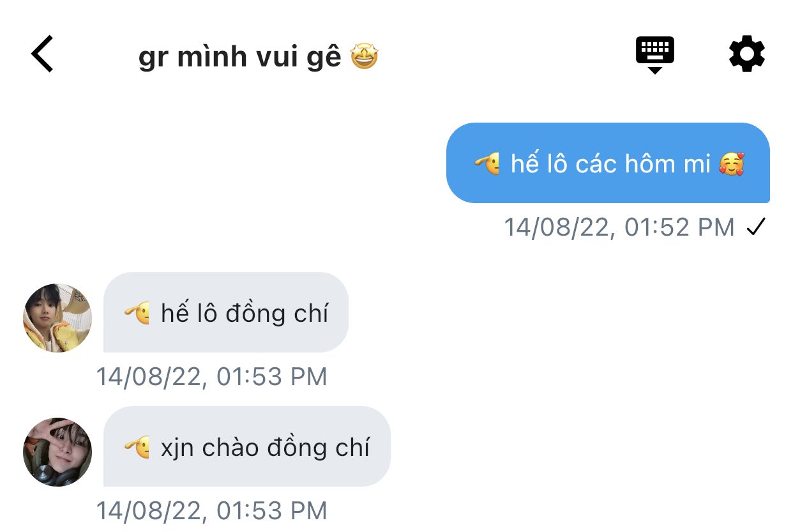Tap salute emoji in "hế lô đồng chí"
793x532 pixels.
pos(137,313)
